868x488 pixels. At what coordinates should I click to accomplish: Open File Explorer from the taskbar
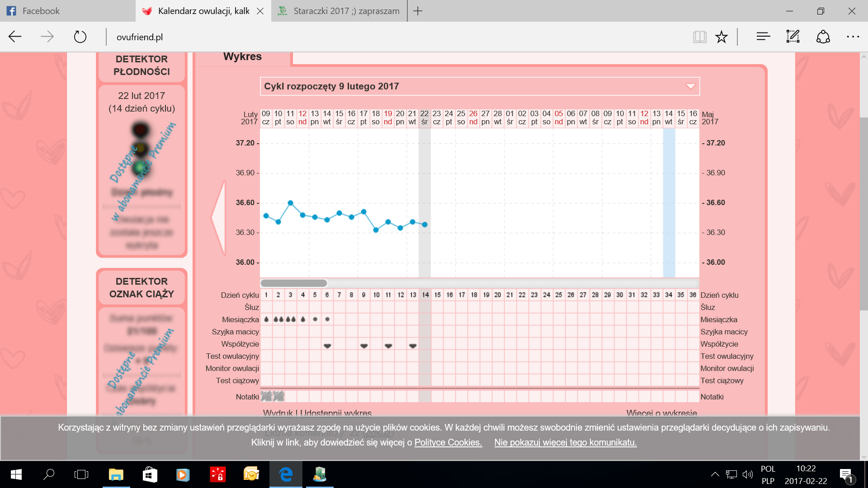(x=116, y=474)
